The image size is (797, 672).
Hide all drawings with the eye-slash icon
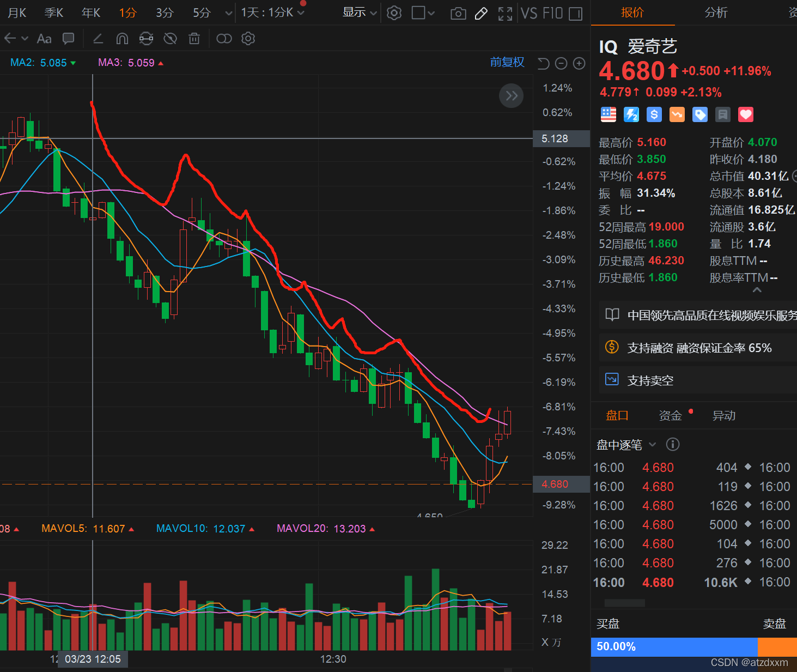[171, 38]
